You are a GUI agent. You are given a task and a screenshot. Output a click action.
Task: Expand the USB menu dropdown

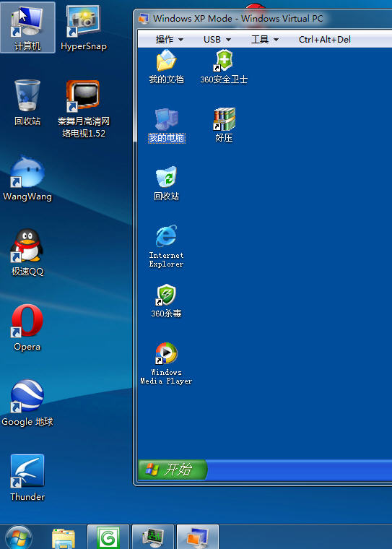coord(217,40)
